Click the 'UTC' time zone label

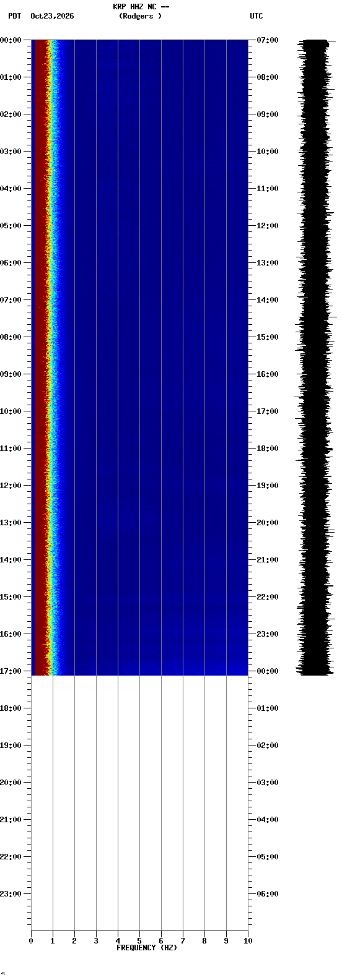256,16
